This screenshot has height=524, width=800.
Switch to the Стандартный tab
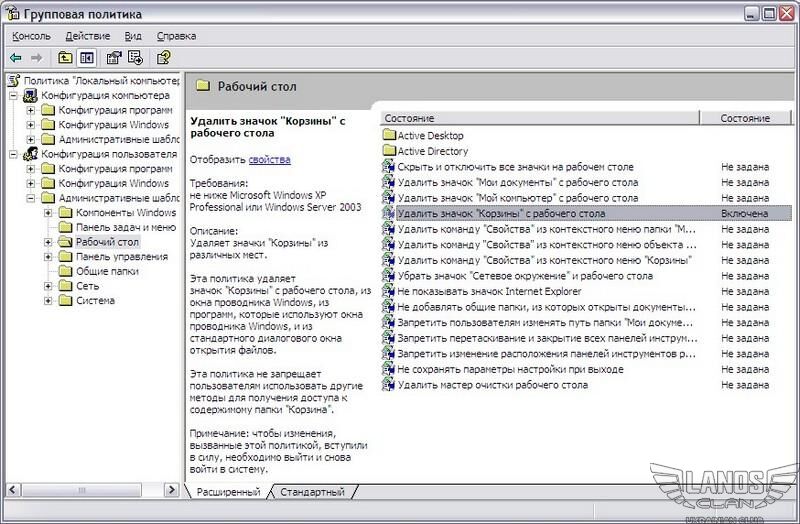312,492
